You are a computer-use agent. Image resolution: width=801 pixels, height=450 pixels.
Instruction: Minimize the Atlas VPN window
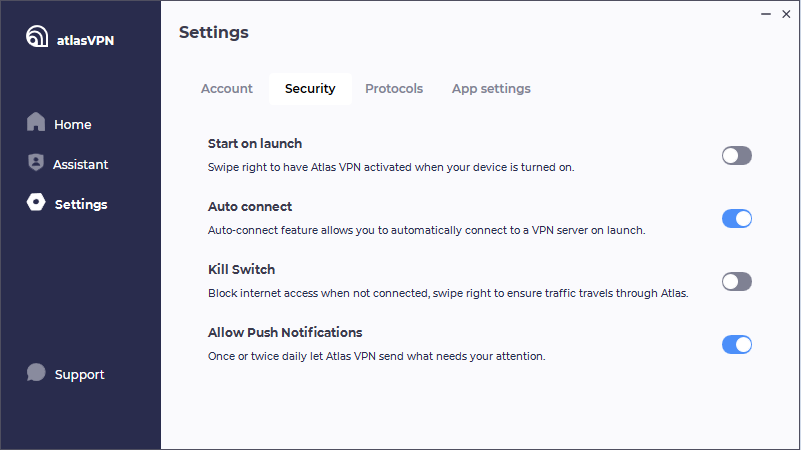click(766, 14)
